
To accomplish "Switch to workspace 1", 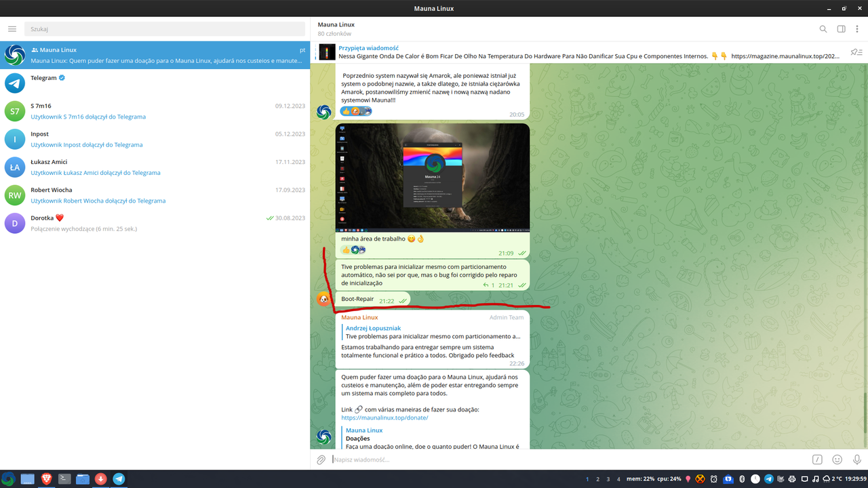I will (587, 479).
